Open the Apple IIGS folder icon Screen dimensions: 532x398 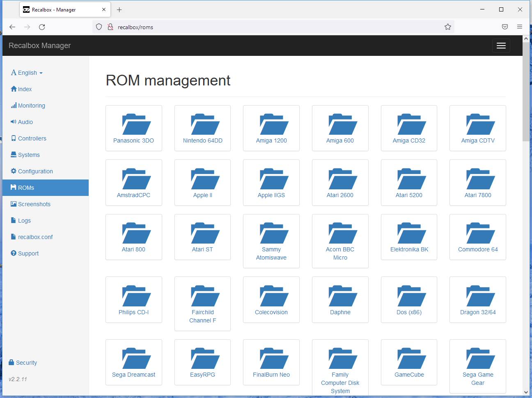[x=274, y=179]
